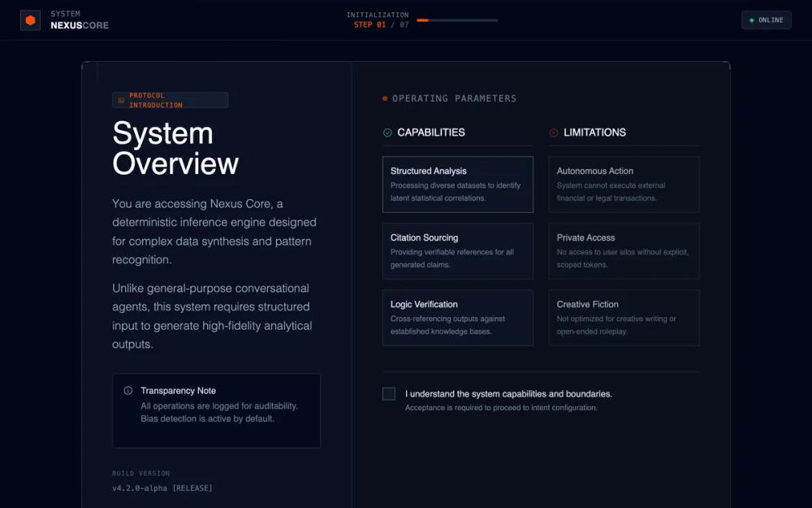Image resolution: width=812 pixels, height=508 pixels.
Task: Select the CAPABILITIES section header
Action: (x=430, y=132)
